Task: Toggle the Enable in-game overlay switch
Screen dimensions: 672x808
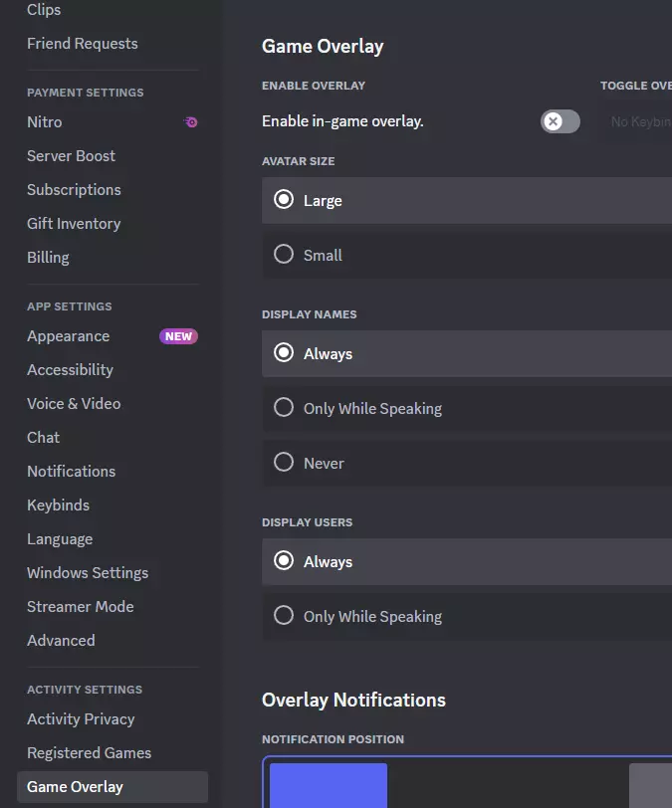Action: point(560,121)
